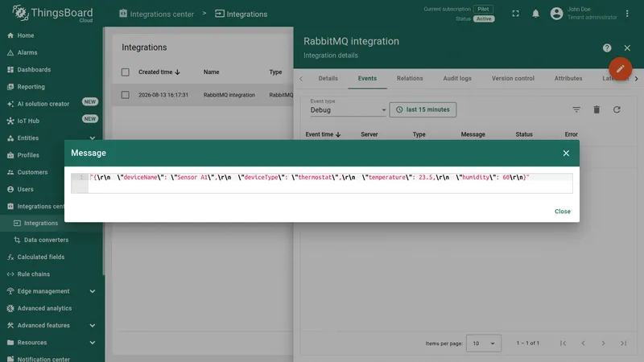
Task: Switch to the Details tab
Action: tap(328, 78)
